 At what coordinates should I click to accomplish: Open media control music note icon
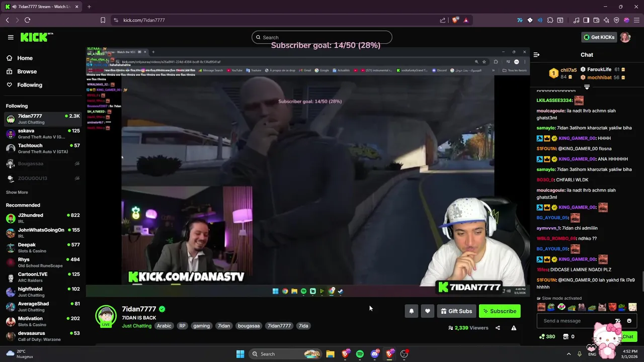pos(577,20)
